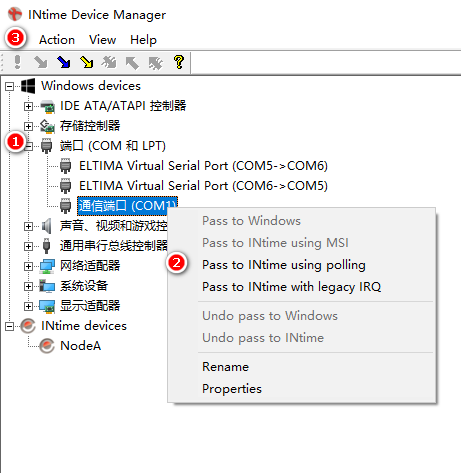Choose Pass to INtime with legacy IRQ
The width and height of the screenshot is (461, 473).
point(291,287)
